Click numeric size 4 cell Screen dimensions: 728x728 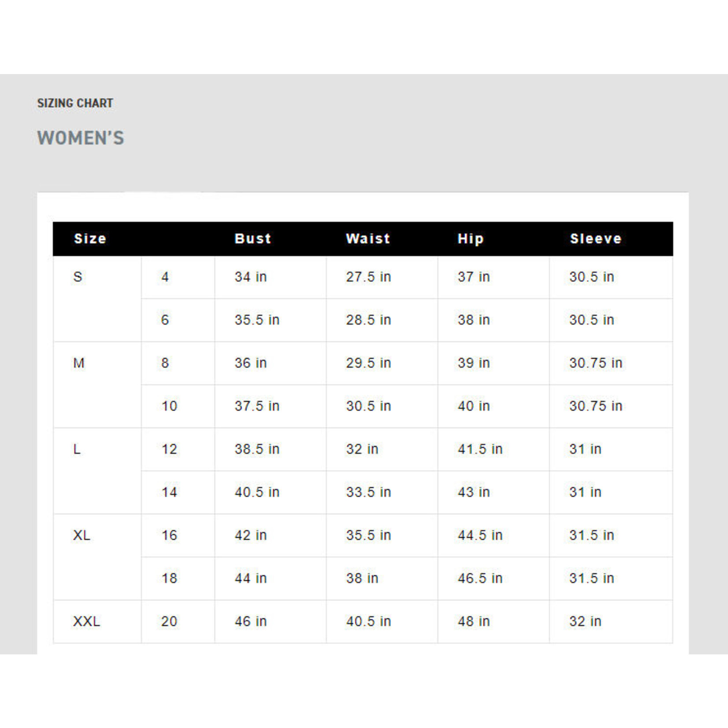[x=165, y=277]
